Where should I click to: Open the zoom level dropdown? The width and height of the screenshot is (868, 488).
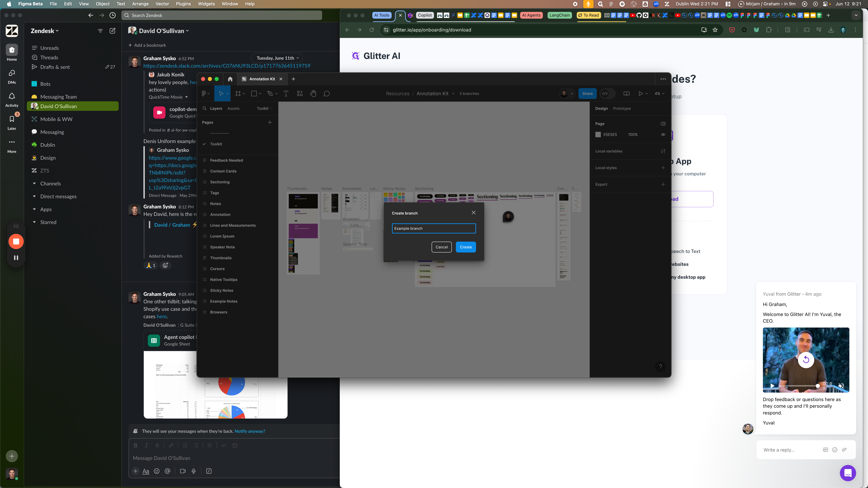659,94
